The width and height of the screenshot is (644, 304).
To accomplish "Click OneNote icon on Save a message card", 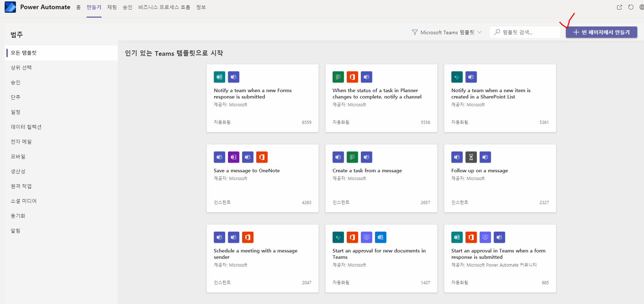I will tap(234, 157).
